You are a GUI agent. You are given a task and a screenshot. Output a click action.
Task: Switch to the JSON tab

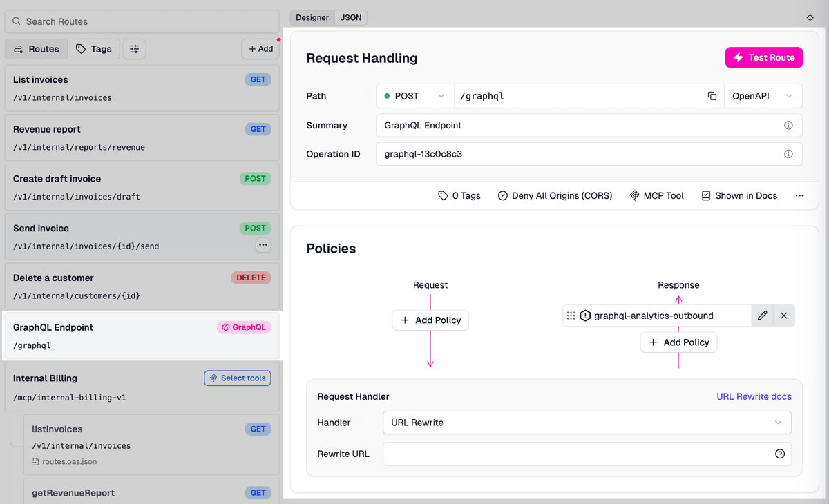[351, 17]
